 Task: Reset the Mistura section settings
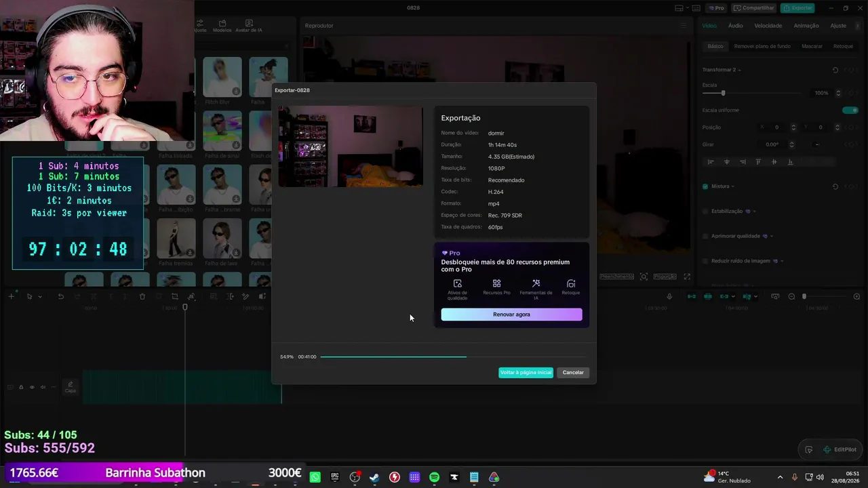(835, 186)
